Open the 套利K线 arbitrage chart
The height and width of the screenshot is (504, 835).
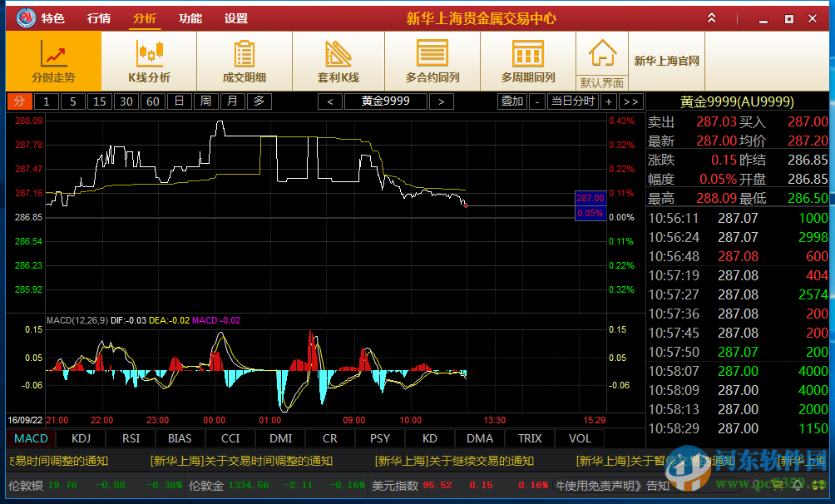coord(337,61)
